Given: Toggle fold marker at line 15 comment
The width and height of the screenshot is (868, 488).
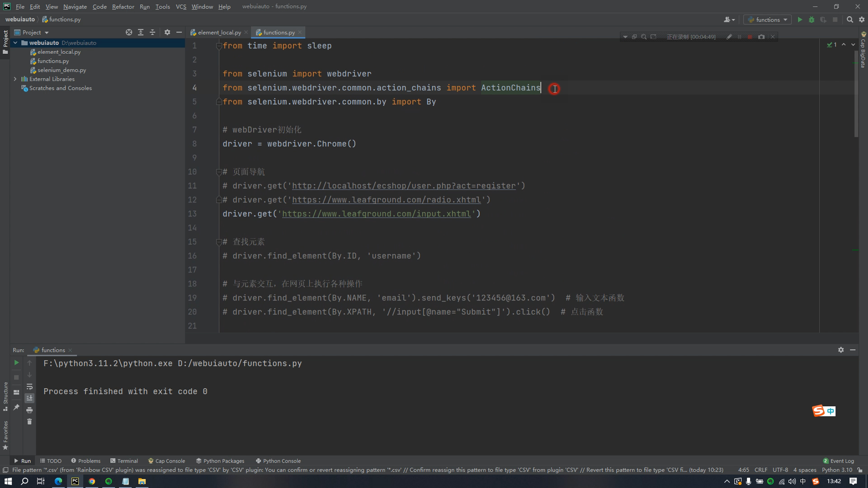Looking at the screenshot, I should [x=219, y=242].
